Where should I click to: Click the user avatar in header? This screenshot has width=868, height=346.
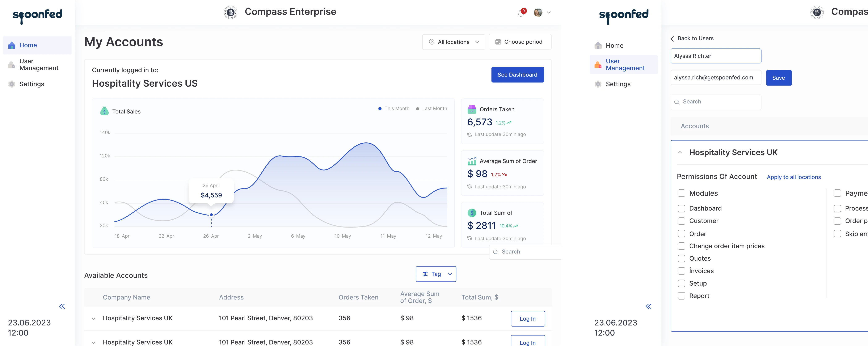point(538,12)
